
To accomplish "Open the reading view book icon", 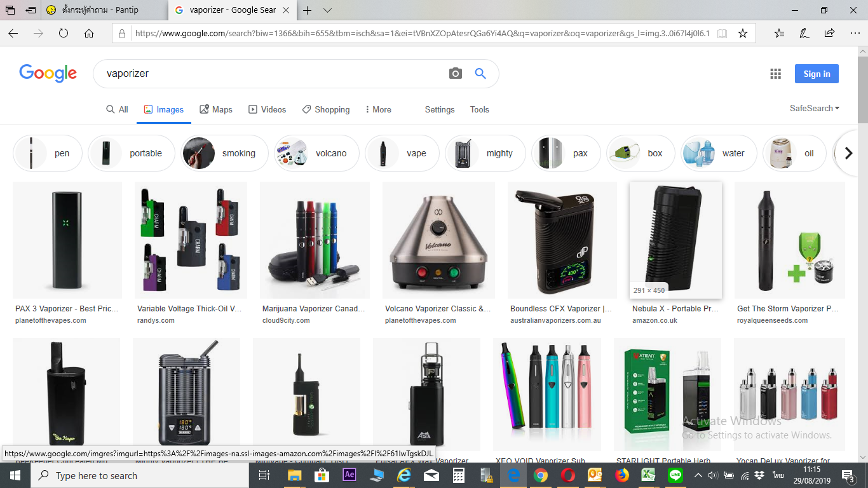I will 722,33.
